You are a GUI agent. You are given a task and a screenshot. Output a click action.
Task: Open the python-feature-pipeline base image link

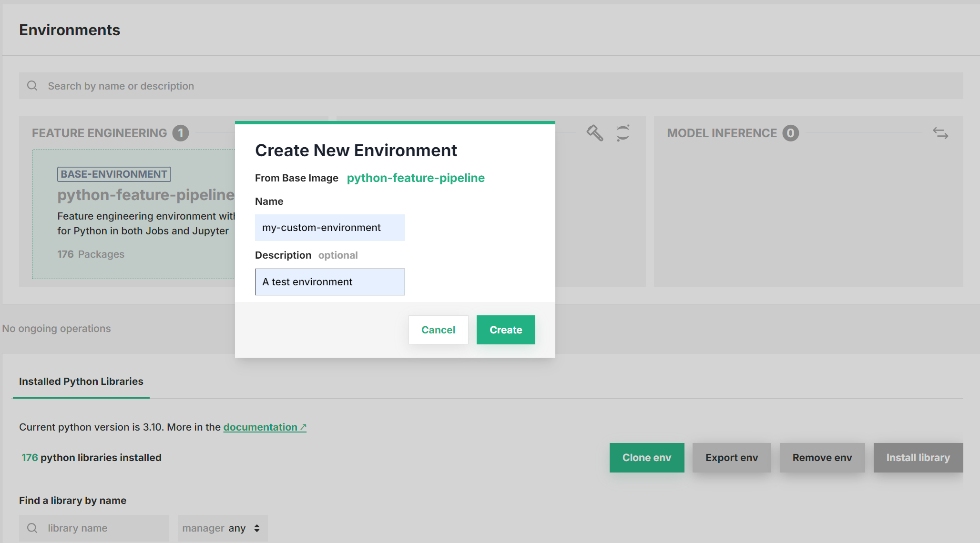click(415, 178)
